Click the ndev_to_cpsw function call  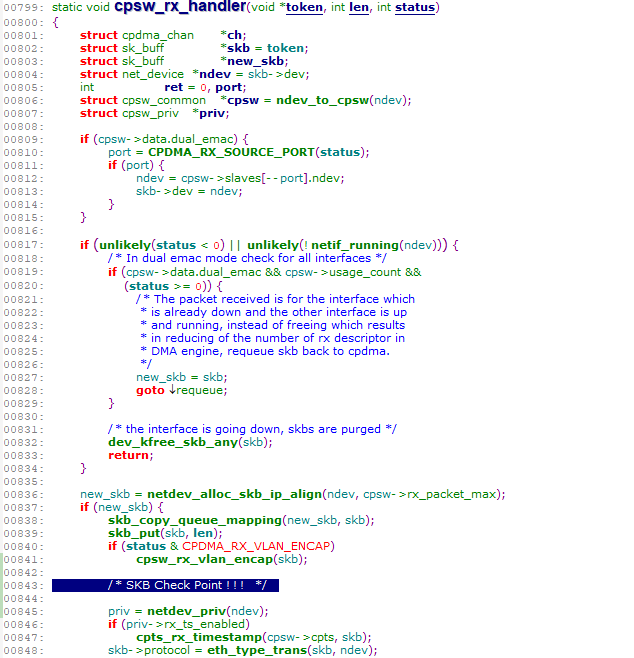pyautogui.click(x=323, y=100)
